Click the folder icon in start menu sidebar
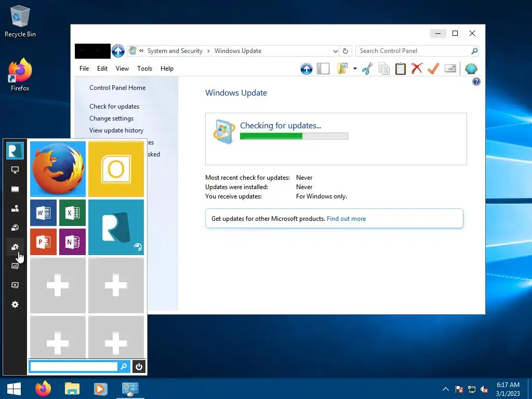Image resolution: width=532 pixels, height=399 pixels. [15, 189]
